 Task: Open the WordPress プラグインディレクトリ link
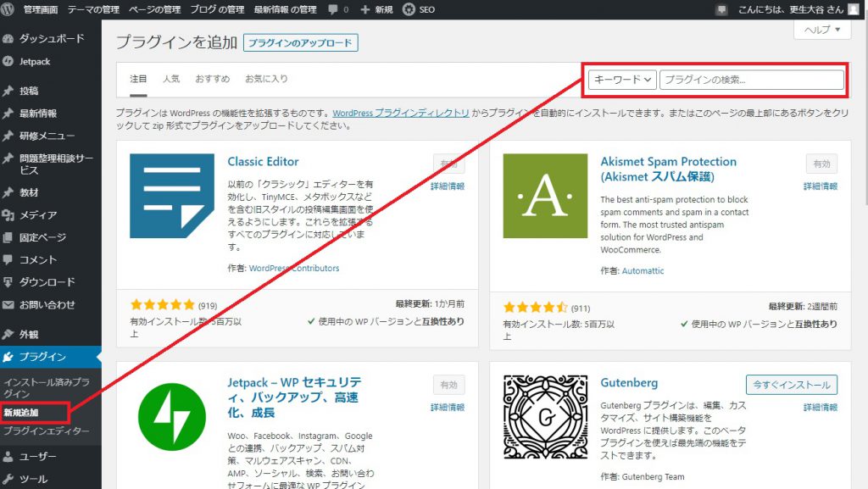[x=401, y=113]
